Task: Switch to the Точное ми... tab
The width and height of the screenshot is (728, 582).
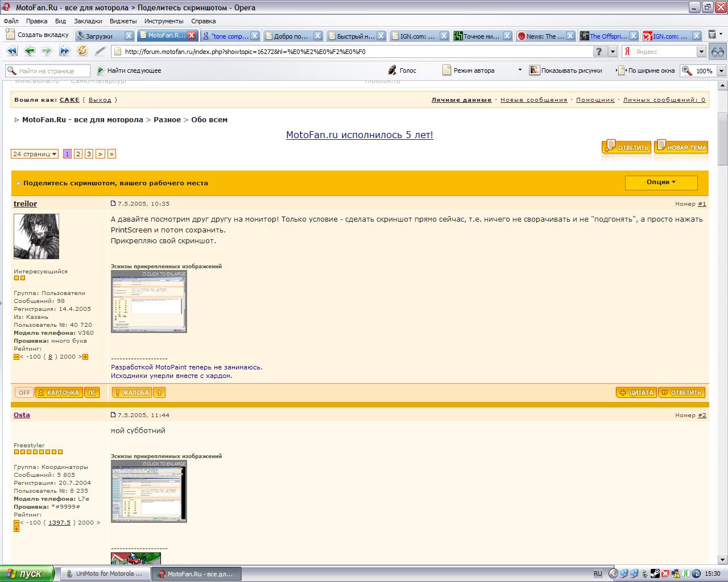Action: pos(481,36)
